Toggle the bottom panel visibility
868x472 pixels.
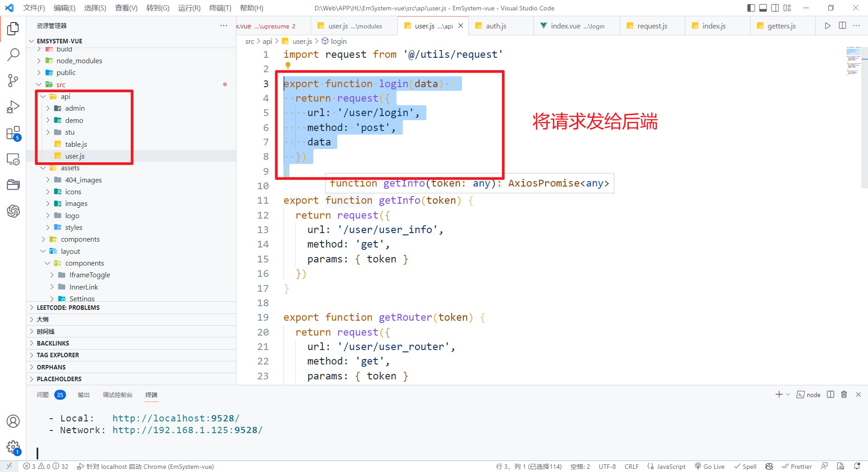point(763,8)
